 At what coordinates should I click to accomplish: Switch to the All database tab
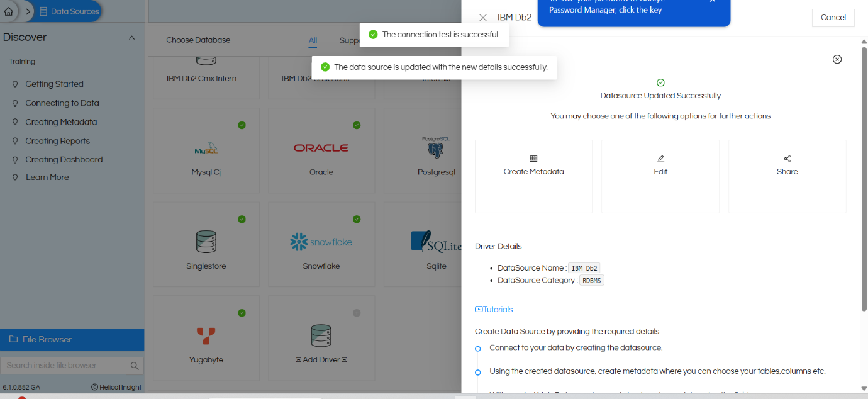point(313,40)
